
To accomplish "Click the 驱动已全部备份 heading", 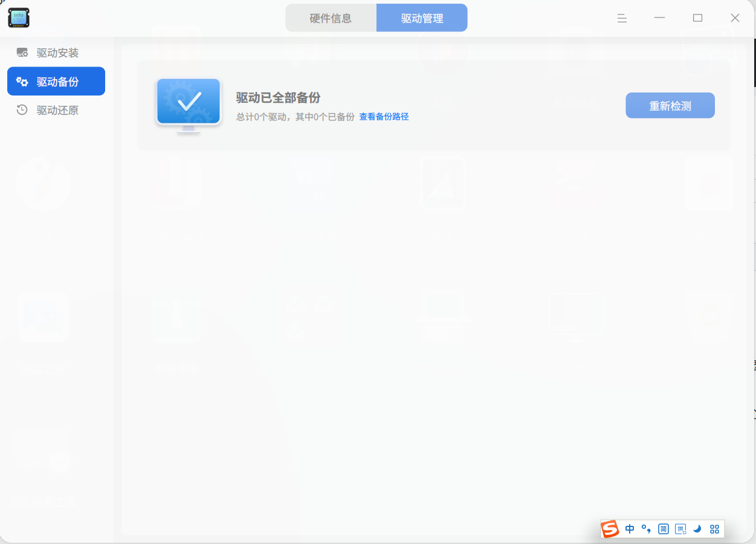I will (278, 98).
